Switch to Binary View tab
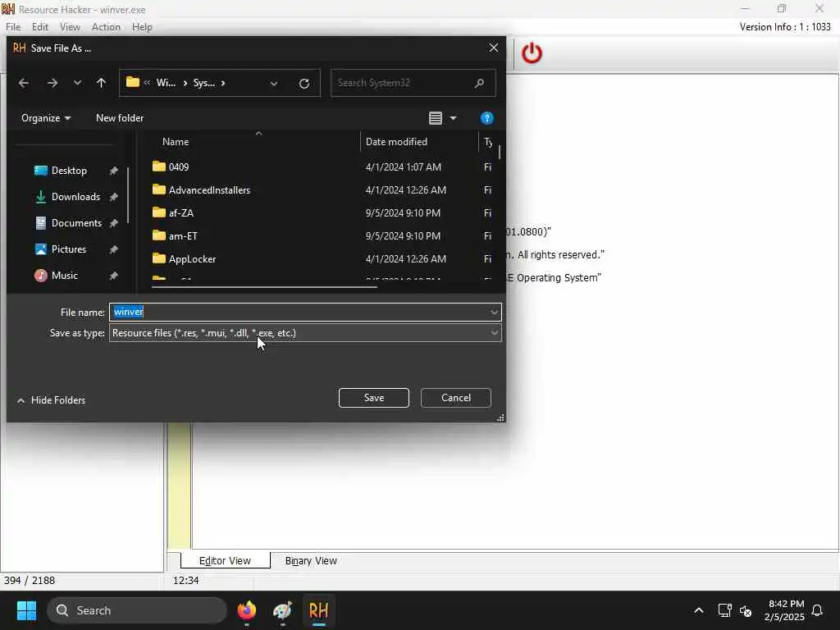The height and width of the screenshot is (630, 840). 311,561
